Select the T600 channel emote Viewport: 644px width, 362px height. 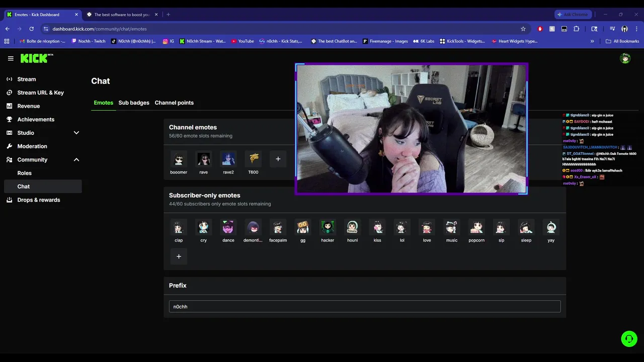point(253,159)
